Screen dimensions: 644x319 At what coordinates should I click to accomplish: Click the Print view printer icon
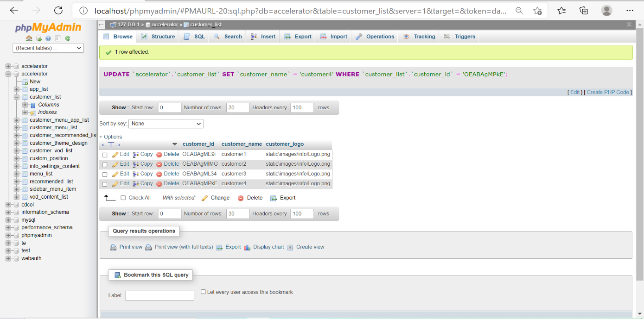coord(113,247)
